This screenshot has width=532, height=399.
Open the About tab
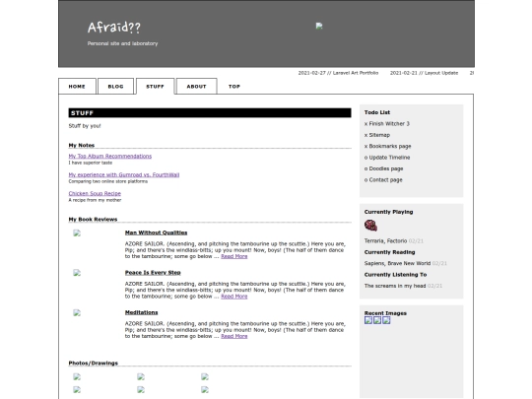196,86
